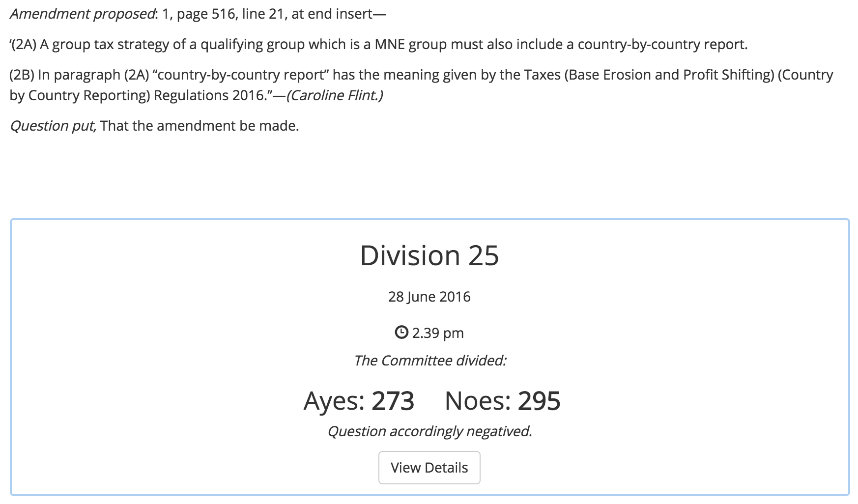The image size is (858, 504).
Task: Click the date 28 June 2016
Action: click(x=429, y=297)
